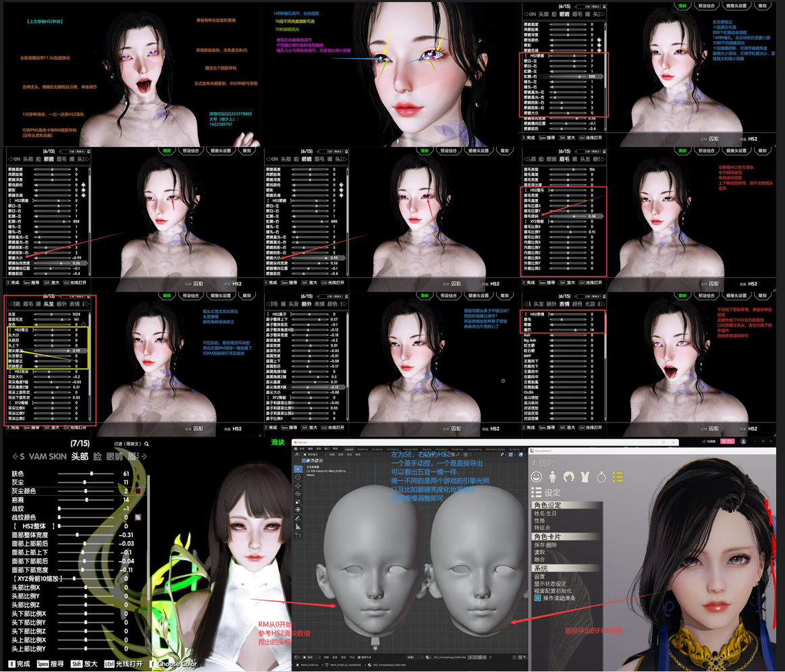Open the body figure category icon

553,477
